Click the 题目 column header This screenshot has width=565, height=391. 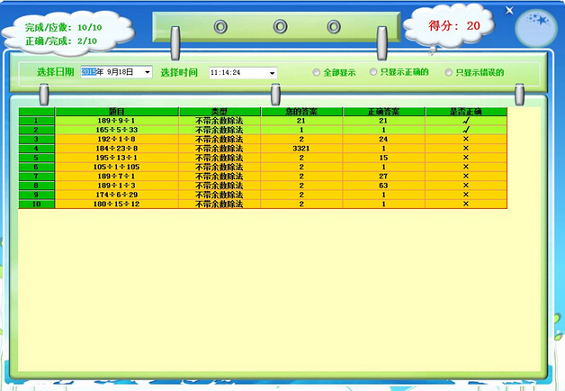[x=117, y=112]
